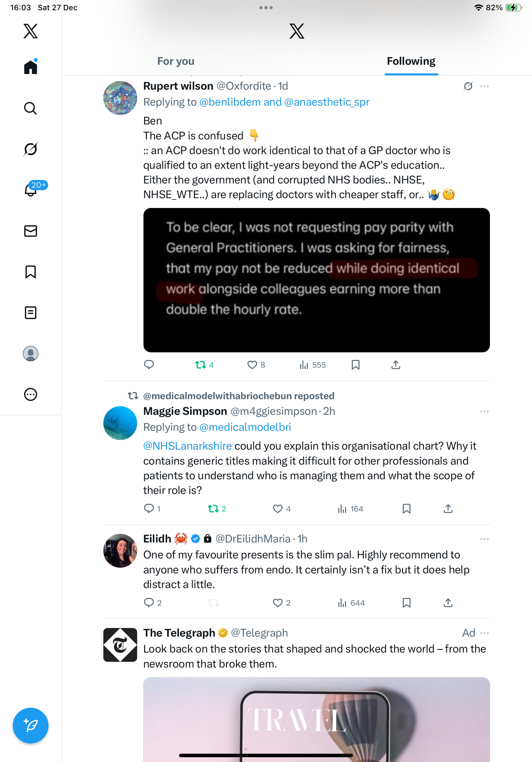Viewport: 532px width, 762px height.
Task: Open @medicalmodelbri profile link
Action: 245,427
